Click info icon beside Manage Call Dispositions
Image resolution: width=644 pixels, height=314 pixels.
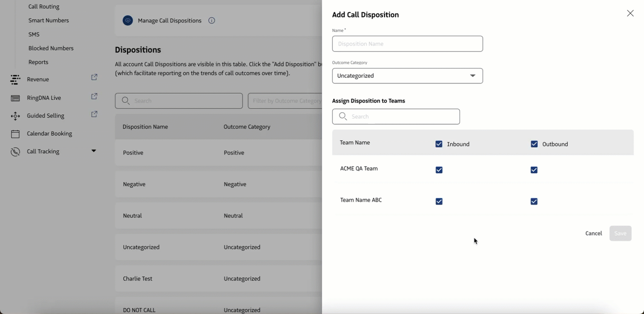[212, 20]
